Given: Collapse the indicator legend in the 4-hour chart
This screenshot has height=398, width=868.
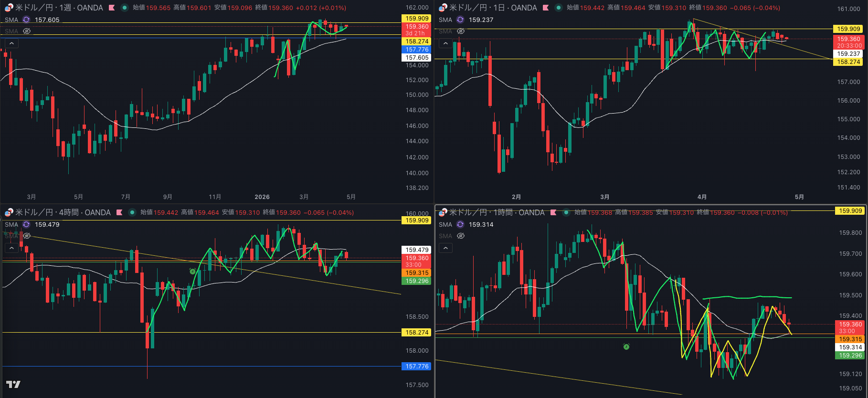Looking at the screenshot, I should (x=11, y=248).
